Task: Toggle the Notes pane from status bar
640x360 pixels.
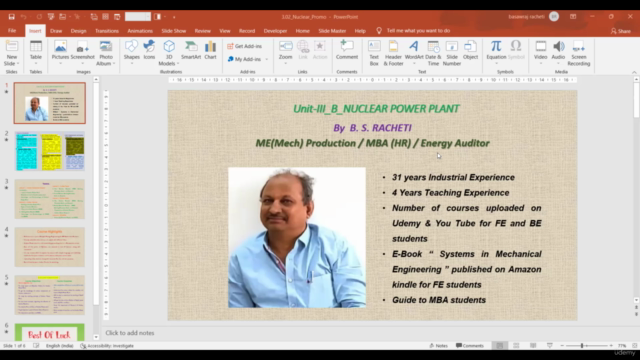Action: [438, 346]
